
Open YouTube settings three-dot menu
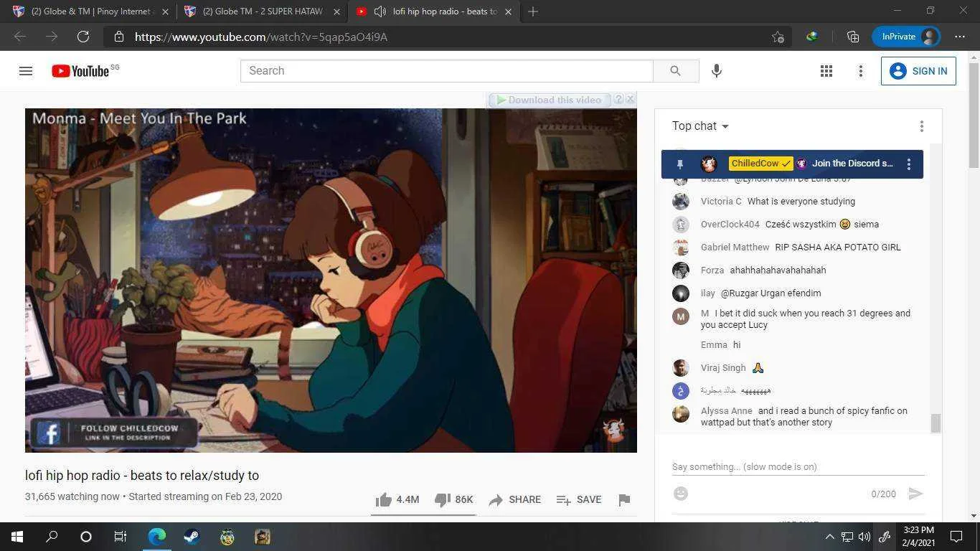(861, 71)
